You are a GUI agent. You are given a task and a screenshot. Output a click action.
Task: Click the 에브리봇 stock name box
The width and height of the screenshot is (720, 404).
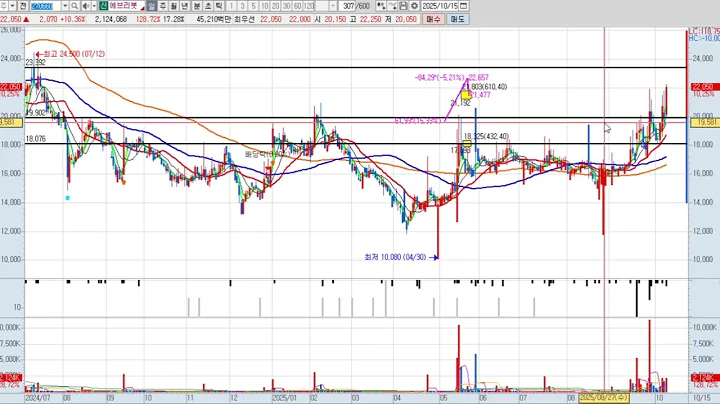127,6
